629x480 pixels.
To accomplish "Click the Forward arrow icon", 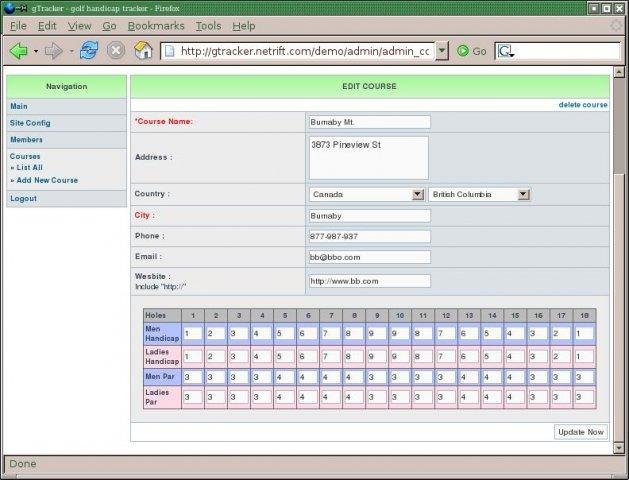I will pos(53,51).
